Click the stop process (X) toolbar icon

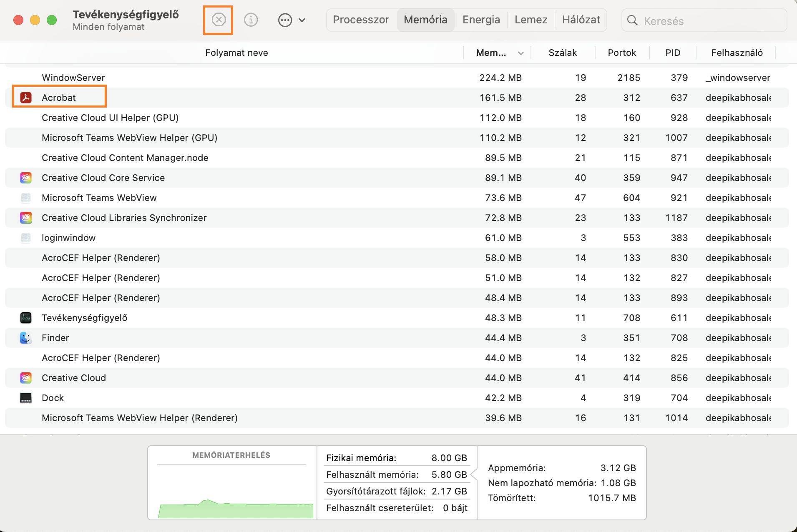pos(219,20)
